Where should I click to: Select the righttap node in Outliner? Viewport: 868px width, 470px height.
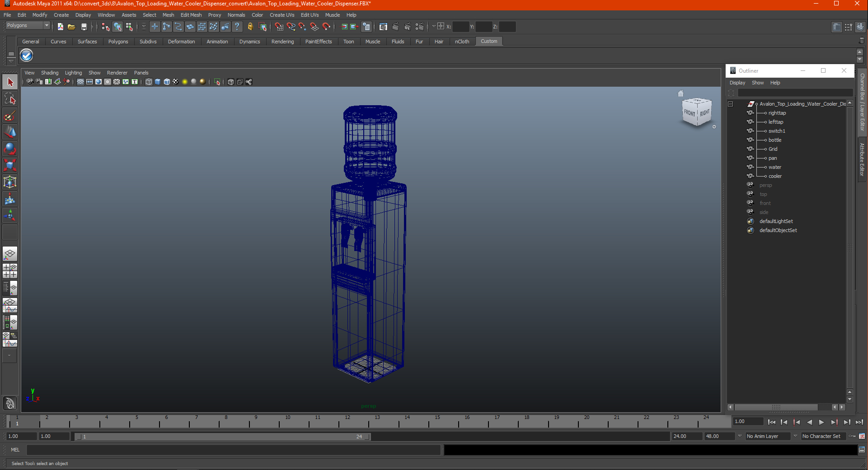(x=777, y=113)
